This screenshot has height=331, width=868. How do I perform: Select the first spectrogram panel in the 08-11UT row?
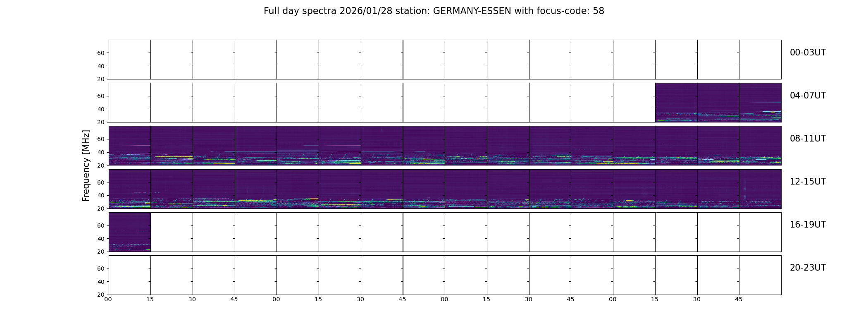pyautogui.click(x=130, y=146)
